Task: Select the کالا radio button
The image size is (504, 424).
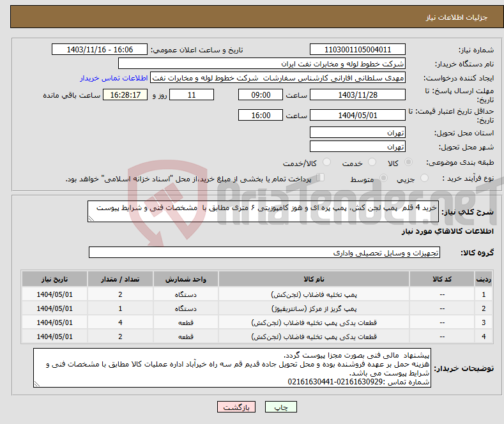Action: [x=408, y=162]
